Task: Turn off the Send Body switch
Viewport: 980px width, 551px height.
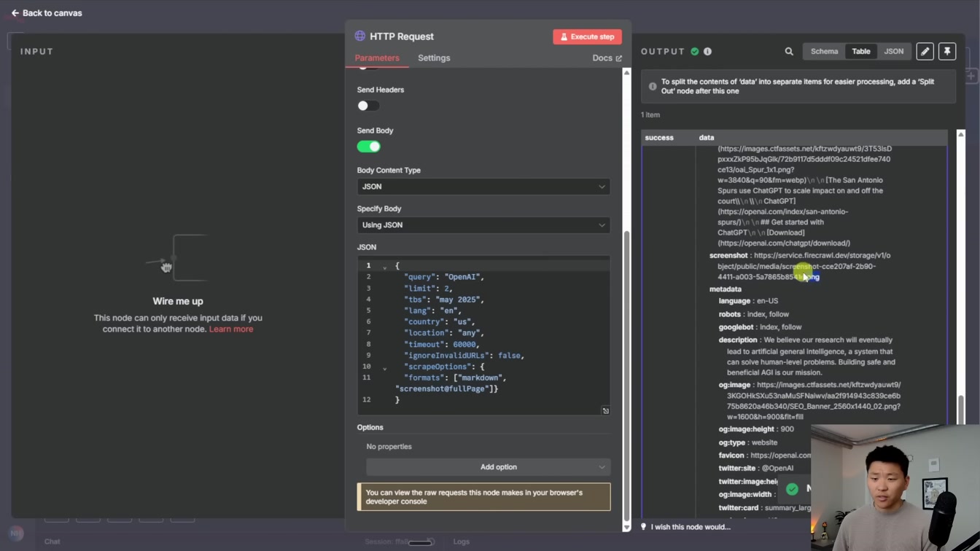Action: (x=368, y=146)
